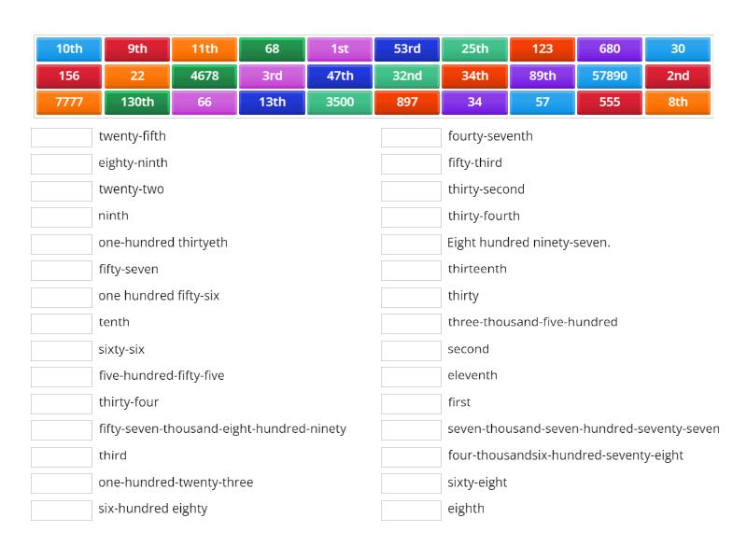
Task: Select the 7777 tile
Action: pos(69,103)
